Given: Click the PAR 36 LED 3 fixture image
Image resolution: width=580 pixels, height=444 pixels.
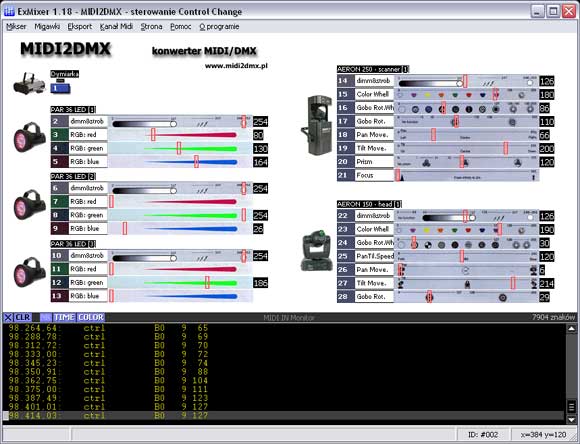Looking at the screenshot, I should (x=29, y=272).
